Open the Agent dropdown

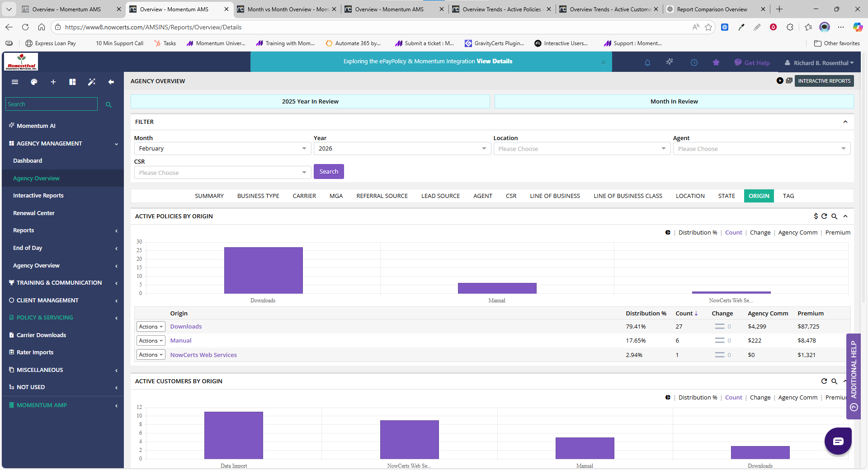[761, 149]
